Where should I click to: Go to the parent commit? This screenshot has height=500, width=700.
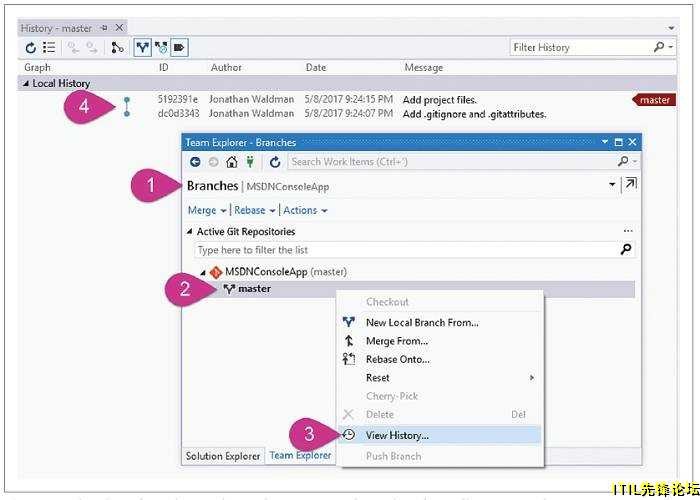(x=92, y=47)
